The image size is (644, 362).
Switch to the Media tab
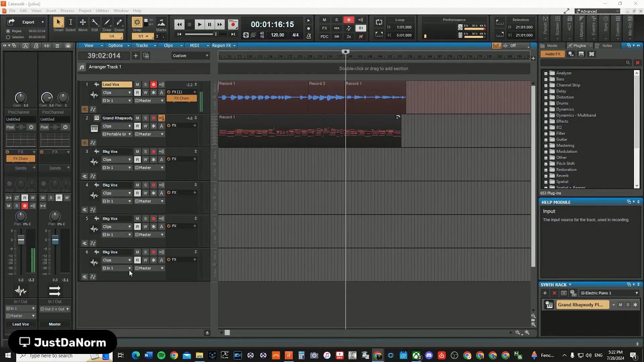(x=552, y=46)
